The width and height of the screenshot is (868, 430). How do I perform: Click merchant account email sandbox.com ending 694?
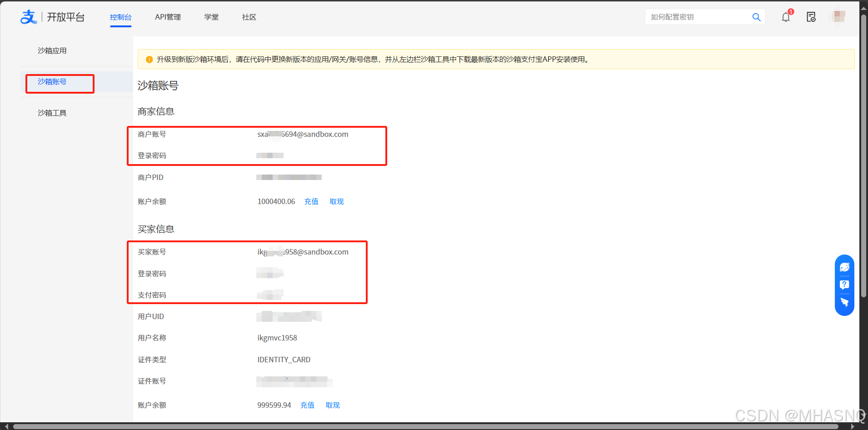click(303, 134)
